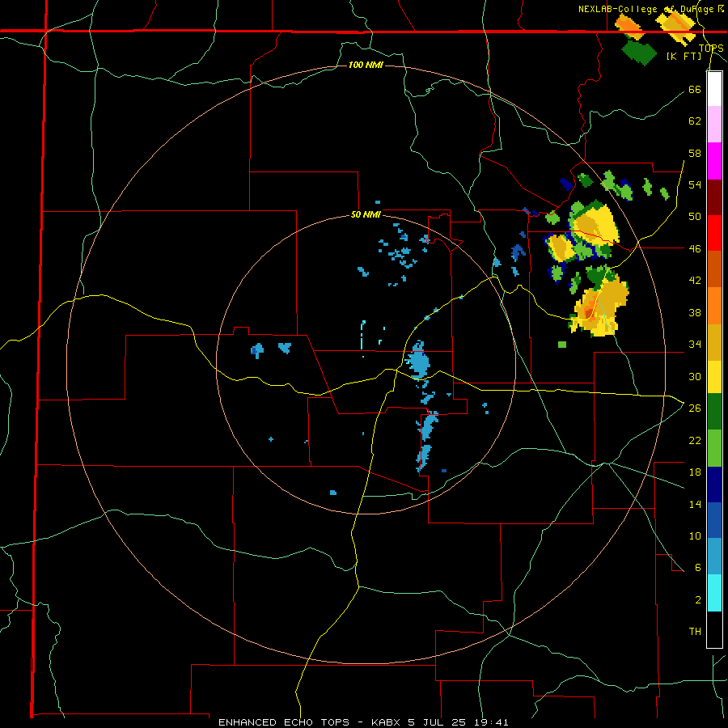The width and height of the screenshot is (728, 728).
Task: Click the "2" value on the scale
Action: [697, 599]
